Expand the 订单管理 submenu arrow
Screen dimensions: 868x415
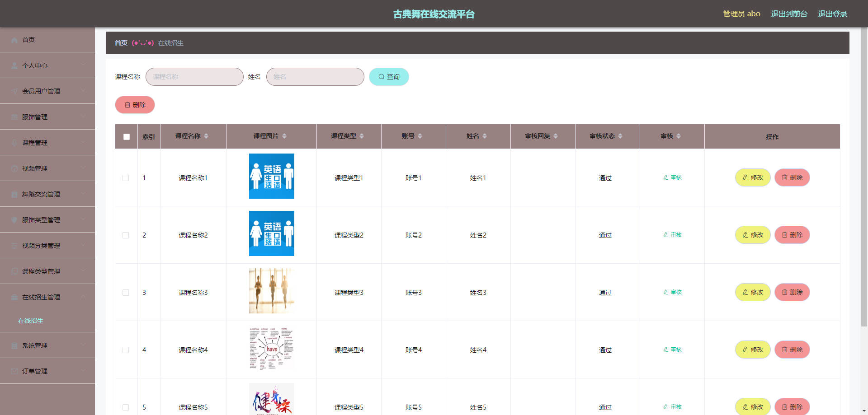pyautogui.click(x=83, y=371)
